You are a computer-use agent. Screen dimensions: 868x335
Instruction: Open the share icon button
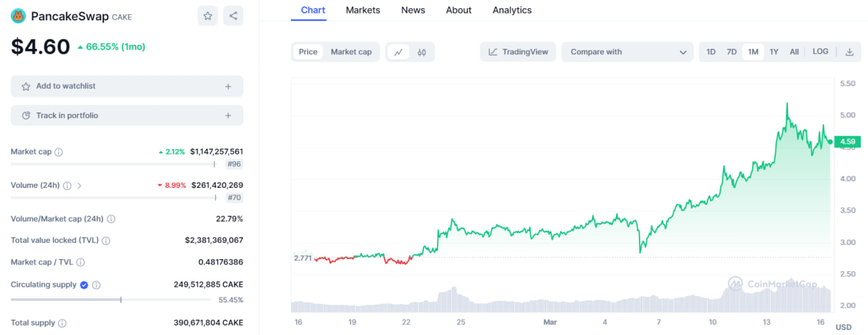point(233,16)
